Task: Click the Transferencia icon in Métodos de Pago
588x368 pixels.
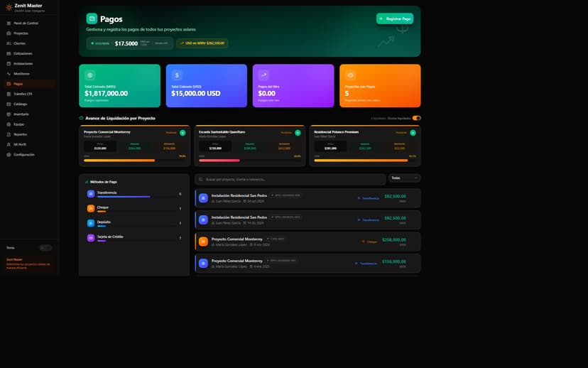Action: tap(90, 194)
